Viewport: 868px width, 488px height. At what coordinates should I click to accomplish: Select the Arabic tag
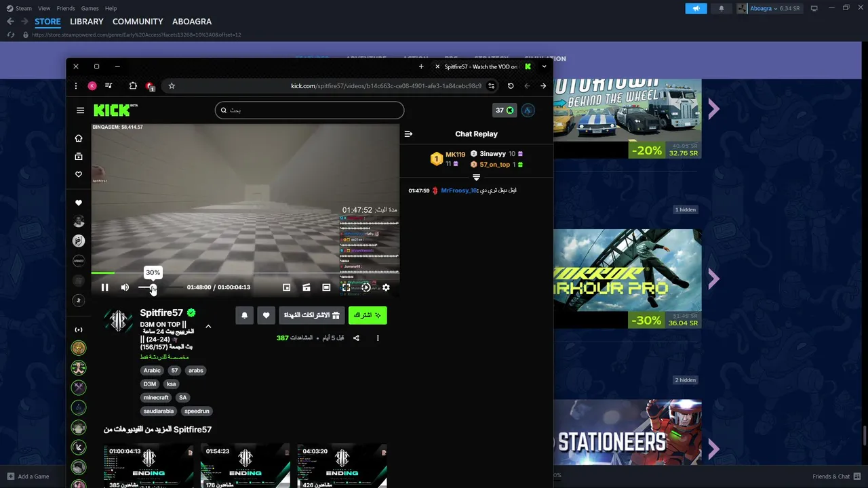click(x=152, y=371)
